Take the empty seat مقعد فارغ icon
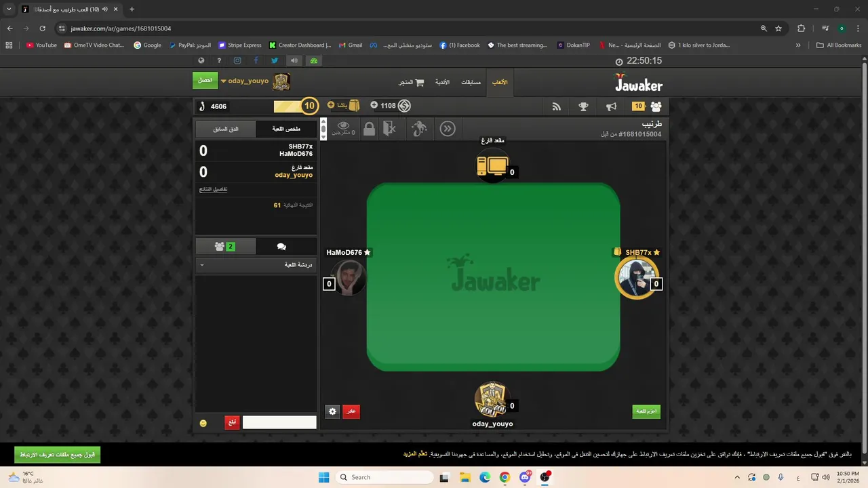 pyautogui.click(x=492, y=166)
